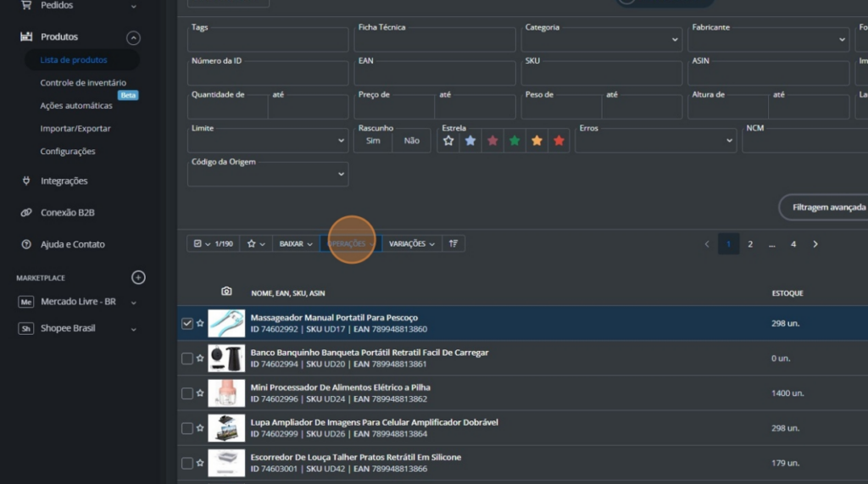Click the Filtragem avançada button
The height and width of the screenshot is (484, 868).
coord(827,207)
